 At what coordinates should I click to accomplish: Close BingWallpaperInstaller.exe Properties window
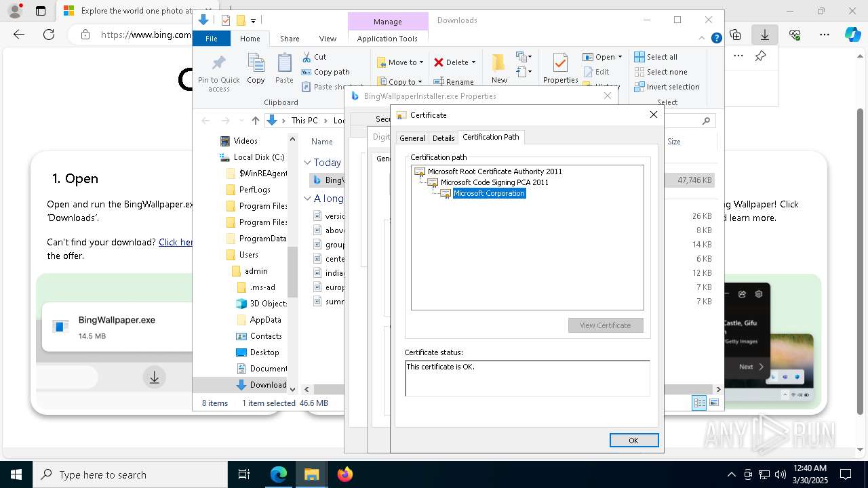[608, 96]
